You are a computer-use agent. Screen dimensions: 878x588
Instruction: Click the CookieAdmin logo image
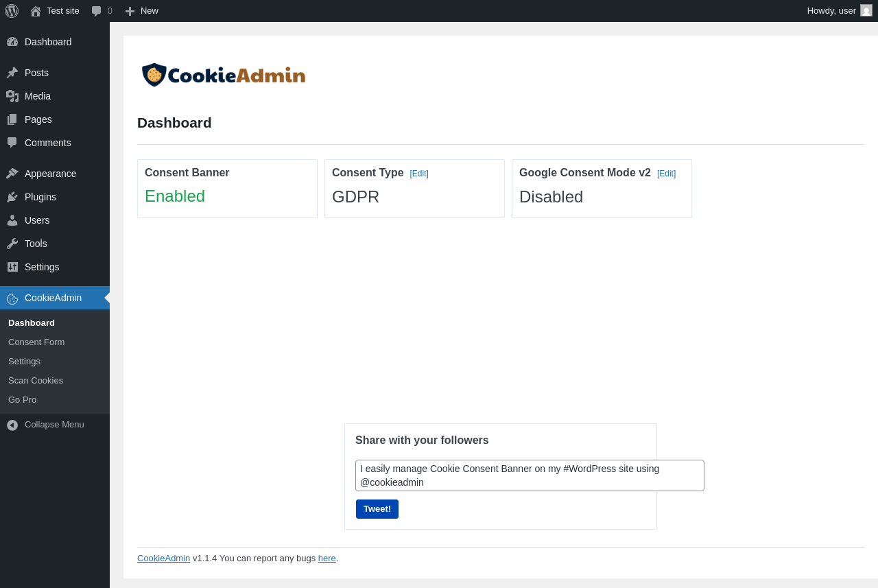coord(224,75)
